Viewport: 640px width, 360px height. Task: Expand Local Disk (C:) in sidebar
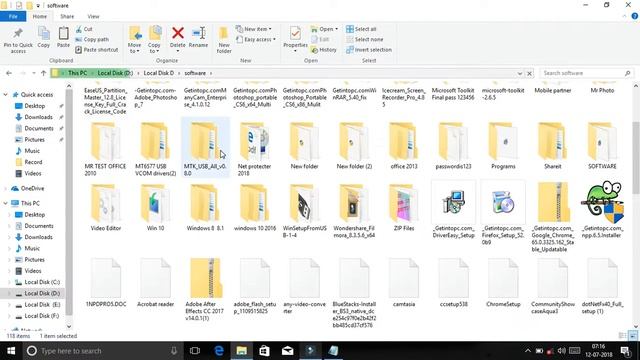coord(9,282)
